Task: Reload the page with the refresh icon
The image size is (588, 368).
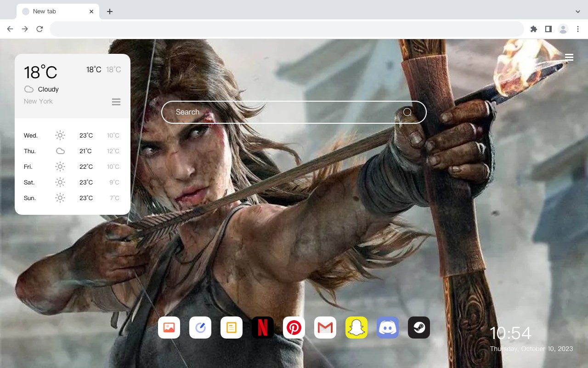Action: pyautogui.click(x=40, y=29)
